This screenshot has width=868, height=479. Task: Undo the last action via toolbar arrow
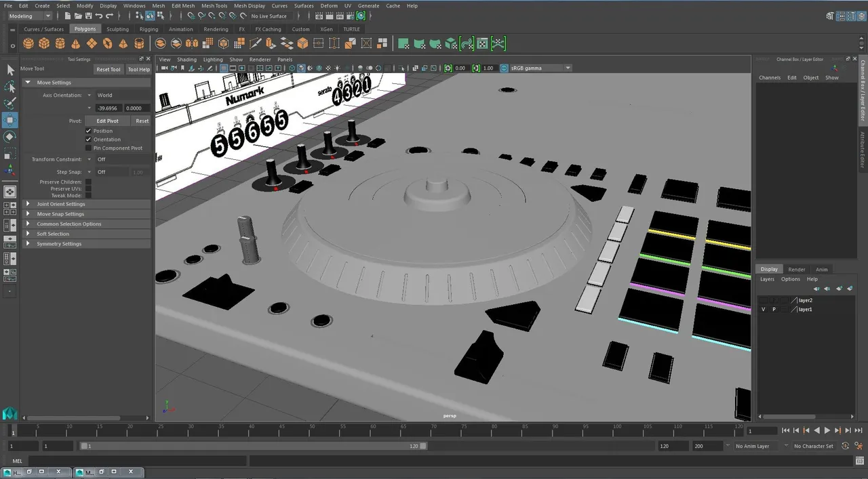[99, 16]
